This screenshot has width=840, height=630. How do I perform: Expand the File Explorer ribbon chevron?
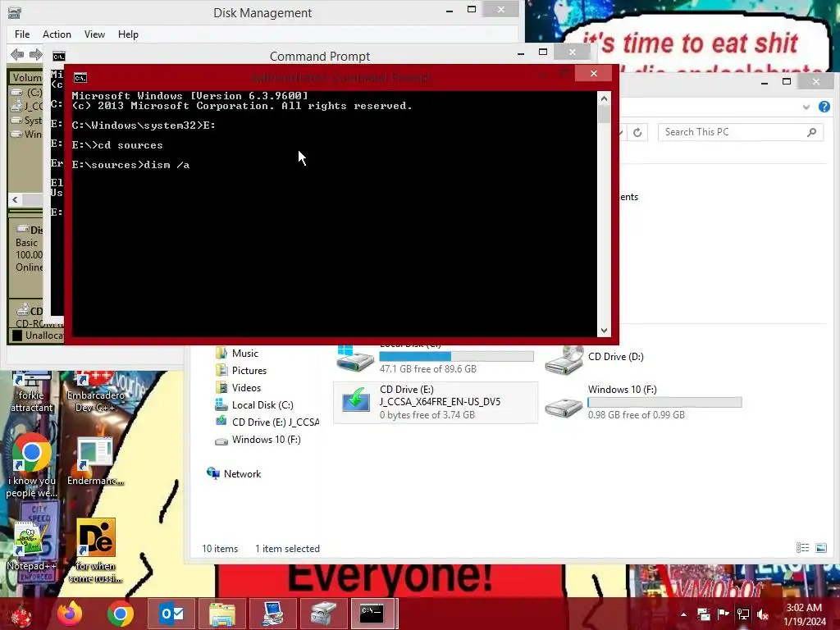pyautogui.click(x=806, y=107)
